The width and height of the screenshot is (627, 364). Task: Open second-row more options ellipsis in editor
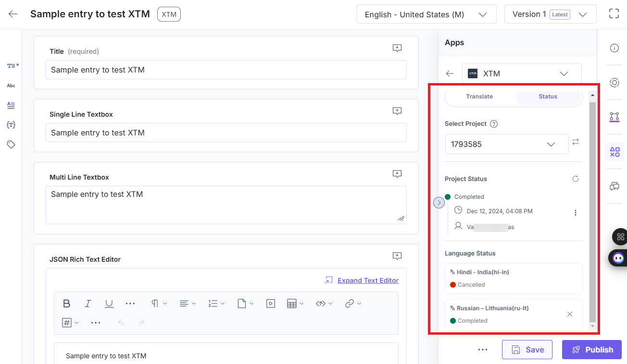[x=96, y=323]
